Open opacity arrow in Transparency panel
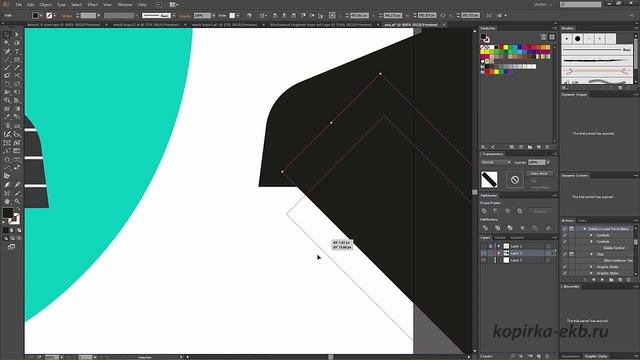 coord(548,162)
